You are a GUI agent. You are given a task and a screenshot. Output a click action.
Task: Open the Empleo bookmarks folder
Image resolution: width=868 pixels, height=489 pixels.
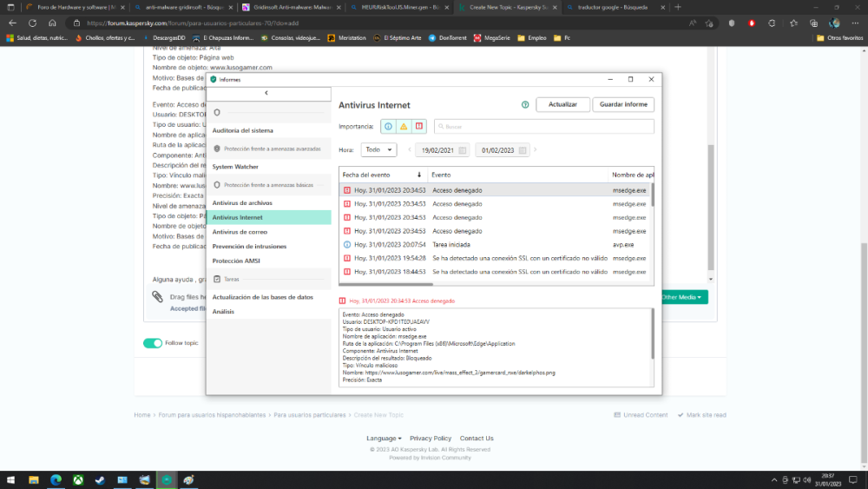pos(531,37)
